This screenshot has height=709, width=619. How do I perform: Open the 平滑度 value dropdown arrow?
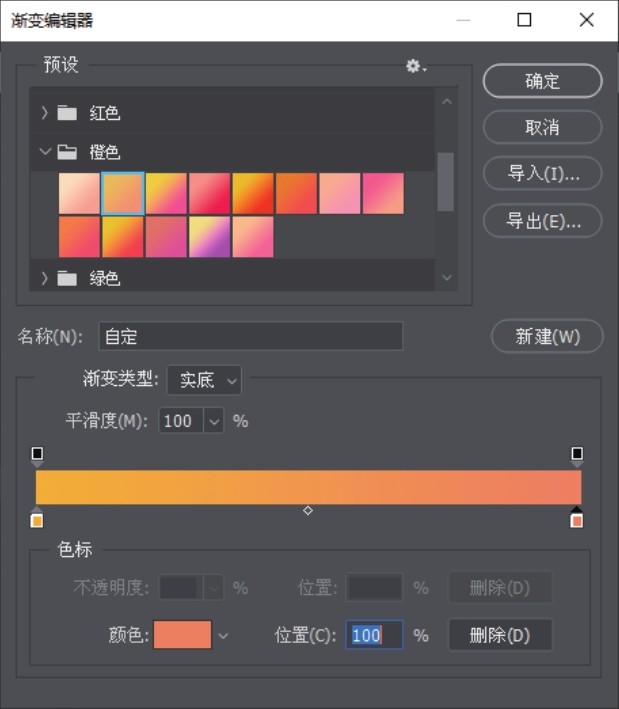(214, 421)
